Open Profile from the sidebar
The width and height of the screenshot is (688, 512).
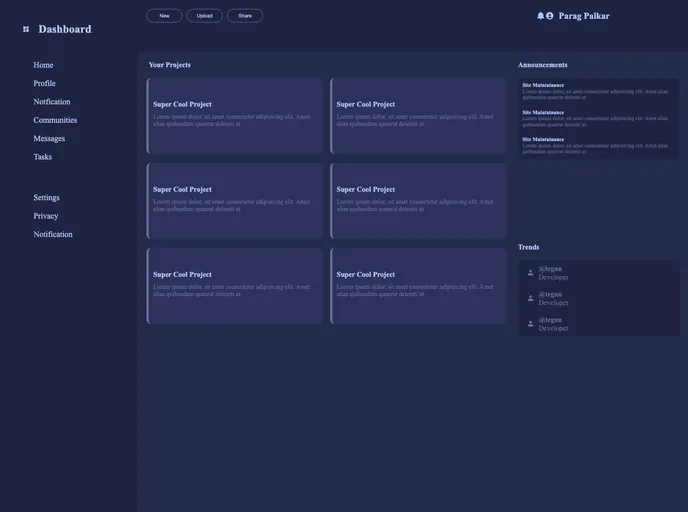click(44, 83)
